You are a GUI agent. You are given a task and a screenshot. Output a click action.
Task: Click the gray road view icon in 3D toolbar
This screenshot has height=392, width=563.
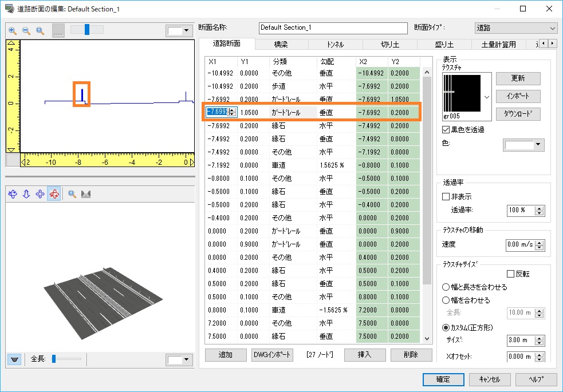pyautogui.click(x=86, y=194)
